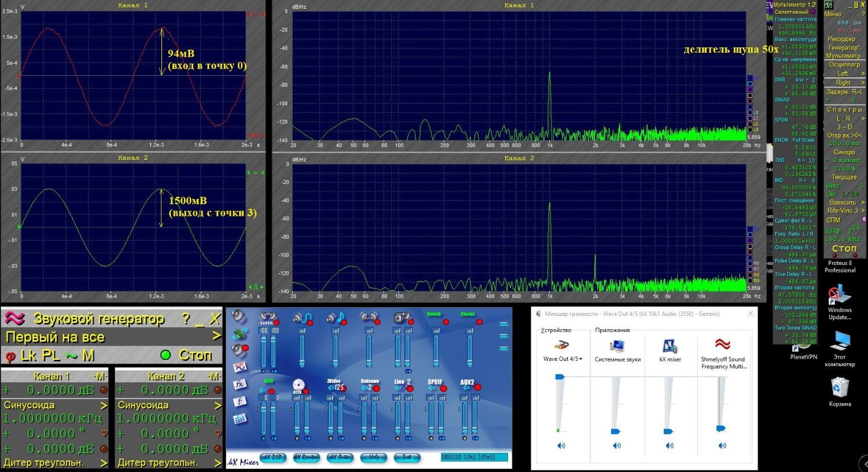868x472 pixels.
Task: Open the fx effects icon in kX Mixer
Action: click(240, 384)
